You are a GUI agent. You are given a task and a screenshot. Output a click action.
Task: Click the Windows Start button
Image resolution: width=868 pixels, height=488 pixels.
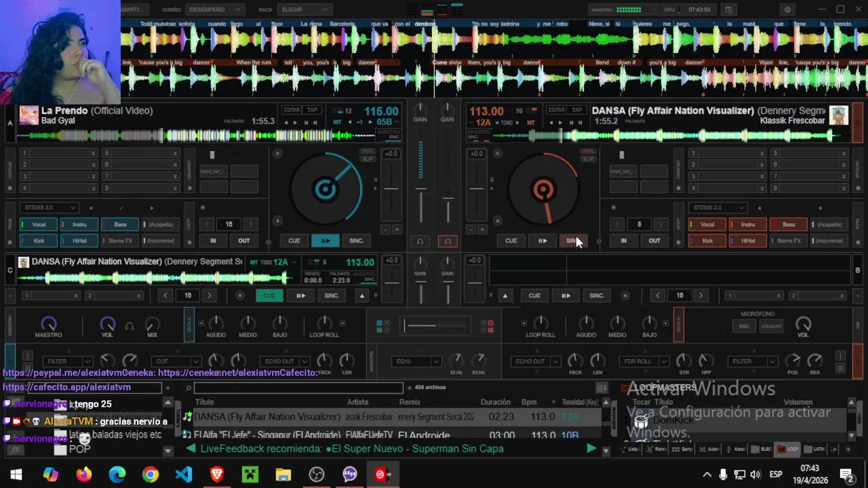[x=16, y=474]
